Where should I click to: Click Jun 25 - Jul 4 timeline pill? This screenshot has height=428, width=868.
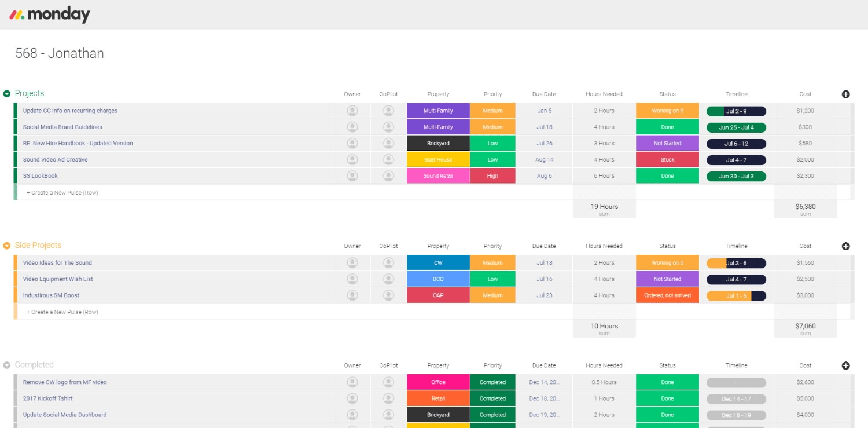pos(736,127)
